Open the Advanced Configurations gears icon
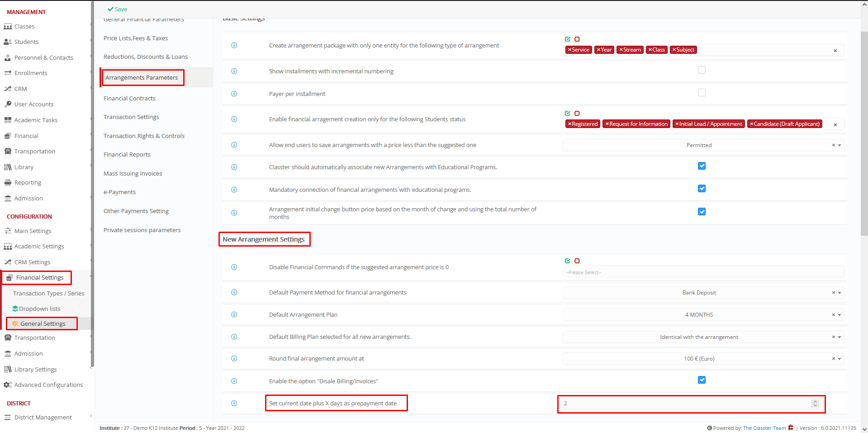Screen dimensions: 868x433 [x=8, y=385]
